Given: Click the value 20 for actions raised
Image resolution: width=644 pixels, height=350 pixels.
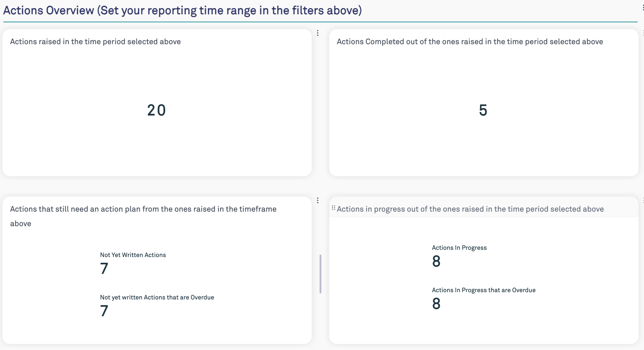Looking at the screenshot, I should [x=157, y=110].
